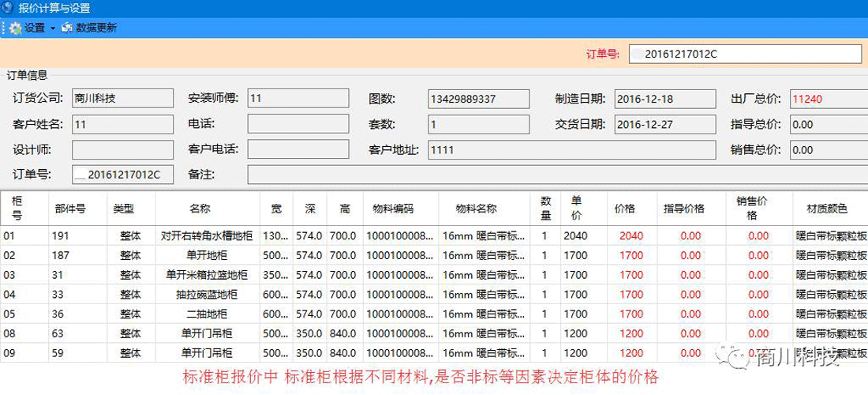Click the empty 设计师 input field

click(x=122, y=149)
